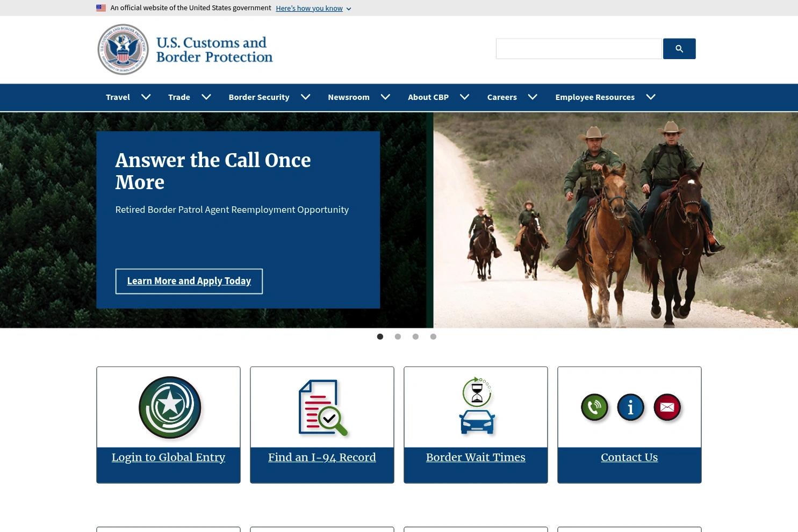Image resolution: width=798 pixels, height=532 pixels.
Task: Expand the Border Security menu chevron
Action: point(306,97)
